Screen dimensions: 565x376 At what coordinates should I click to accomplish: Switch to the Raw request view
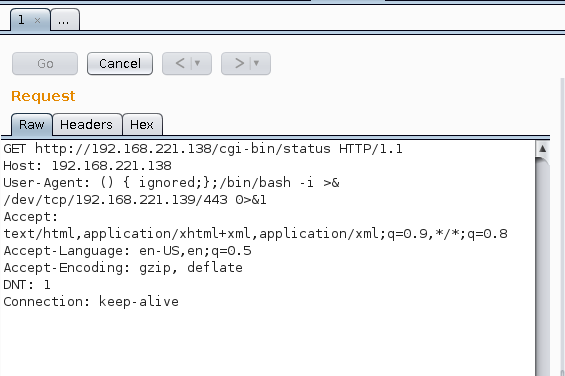[32, 125]
